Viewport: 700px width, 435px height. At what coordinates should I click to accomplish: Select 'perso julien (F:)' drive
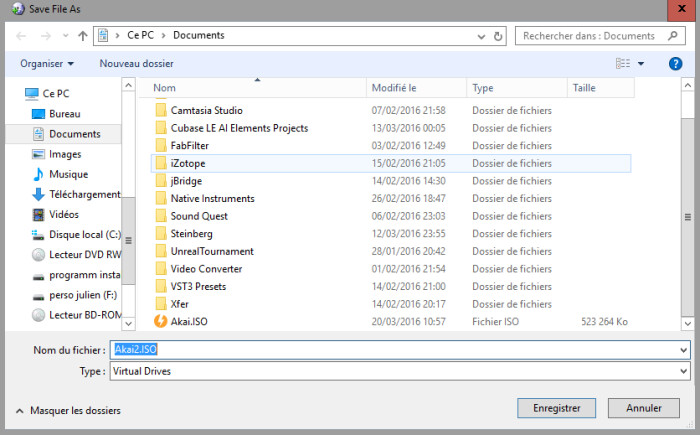coord(83,295)
